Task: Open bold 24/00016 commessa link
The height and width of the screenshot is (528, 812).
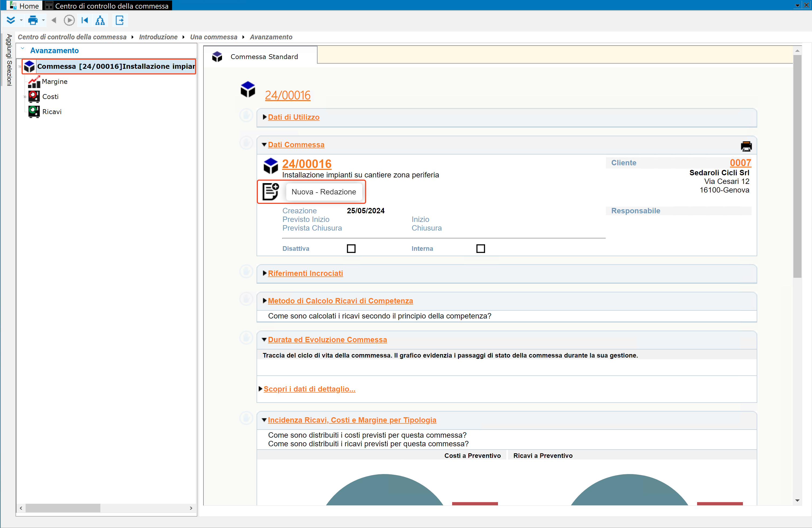Action: [307, 164]
